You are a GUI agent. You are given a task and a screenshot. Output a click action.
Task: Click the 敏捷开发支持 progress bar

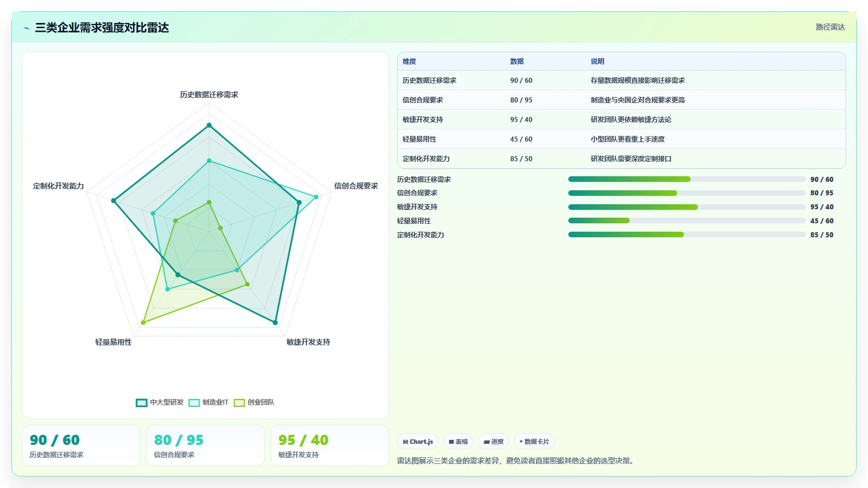pos(687,207)
